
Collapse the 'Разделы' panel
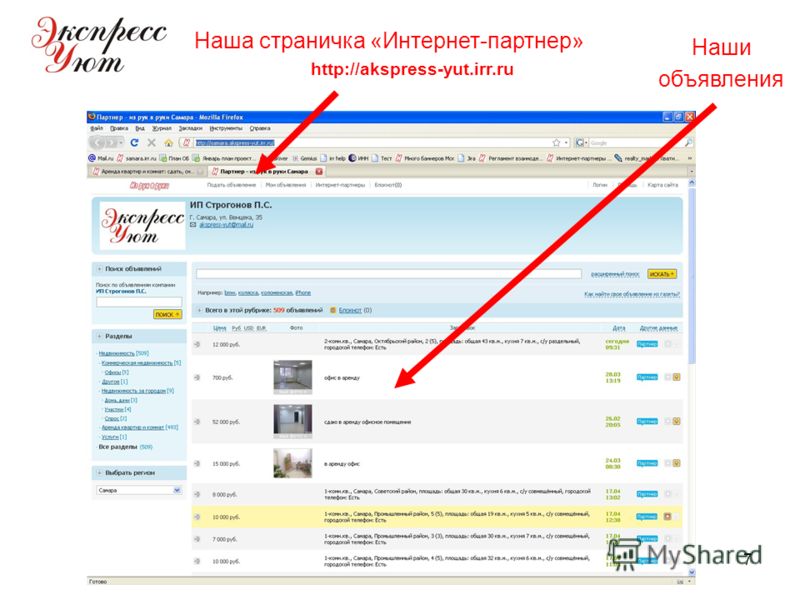99,337
